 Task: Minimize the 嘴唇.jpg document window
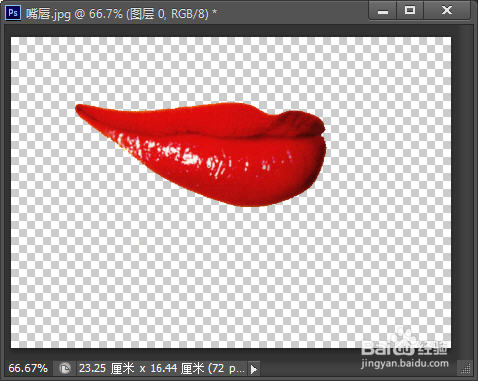coord(383,11)
